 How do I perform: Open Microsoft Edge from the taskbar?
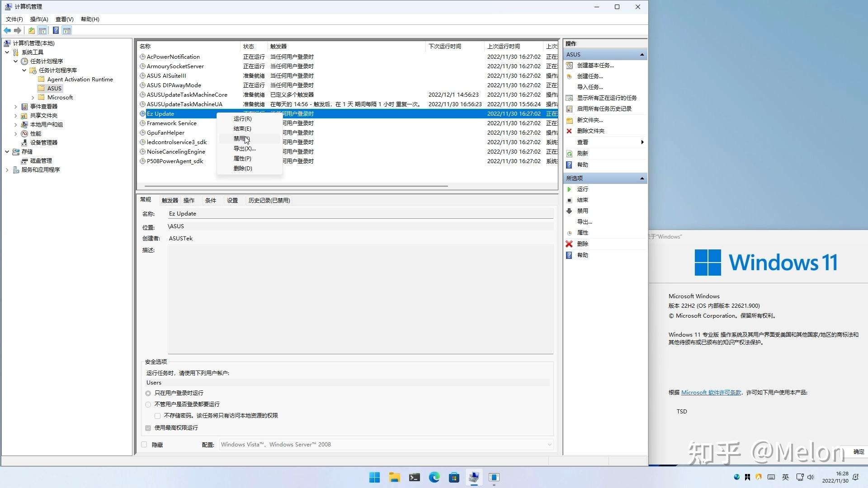434,478
